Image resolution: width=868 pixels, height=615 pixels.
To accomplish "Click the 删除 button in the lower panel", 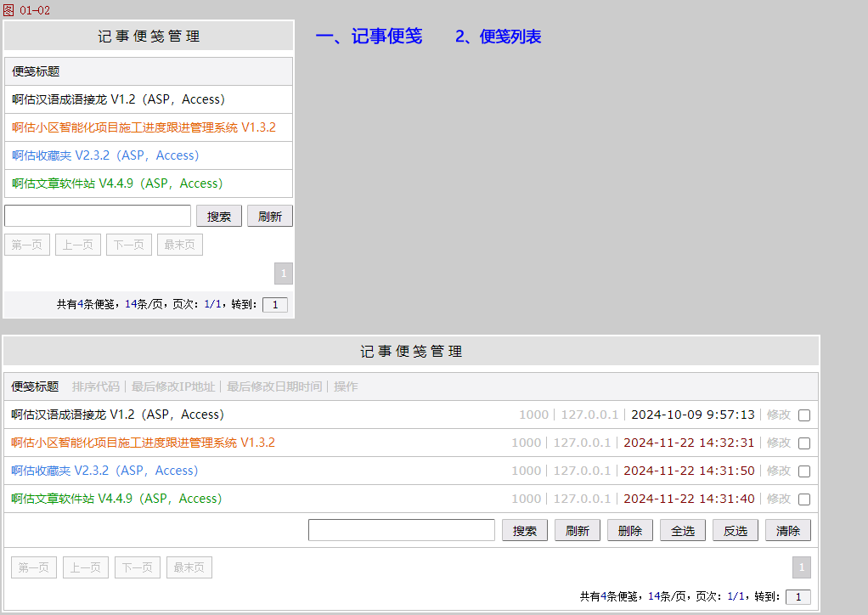I will pyautogui.click(x=630, y=531).
